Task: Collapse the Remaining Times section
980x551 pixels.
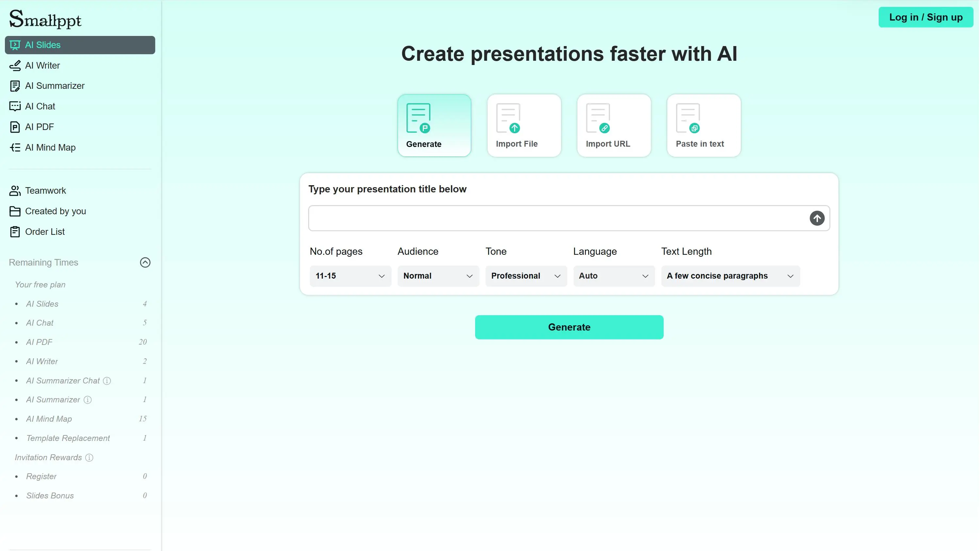Action: click(145, 262)
